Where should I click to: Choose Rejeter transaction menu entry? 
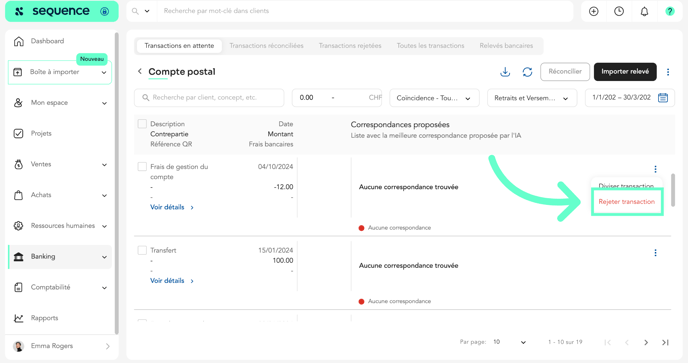tap(627, 201)
